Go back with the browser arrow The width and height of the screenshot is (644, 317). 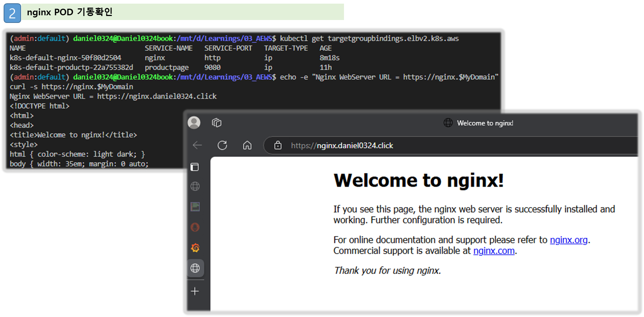(x=197, y=145)
